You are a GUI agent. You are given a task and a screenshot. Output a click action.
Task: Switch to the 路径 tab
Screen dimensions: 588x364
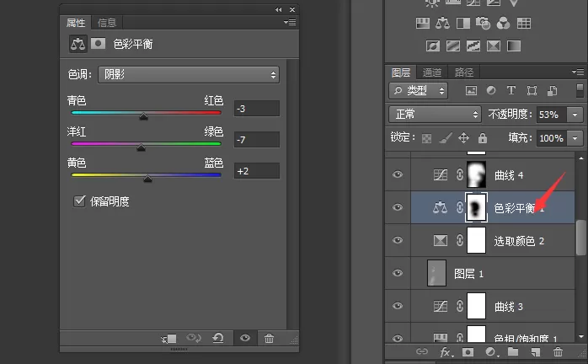click(x=464, y=72)
